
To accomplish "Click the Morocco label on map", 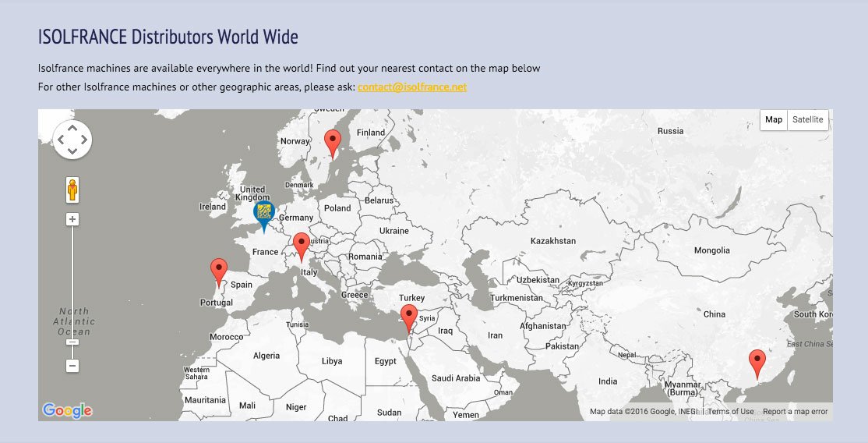I will tap(227, 337).
